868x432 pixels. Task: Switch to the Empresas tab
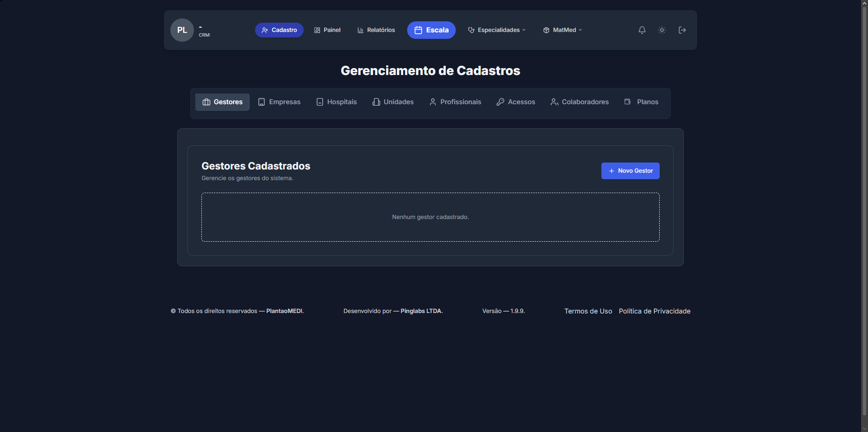coord(279,102)
